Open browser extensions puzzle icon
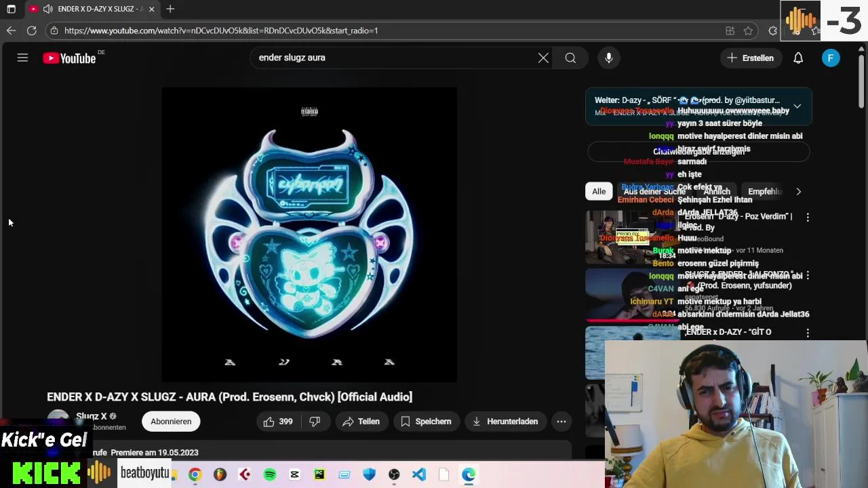The width and height of the screenshot is (868, 488). pos(772,30)
